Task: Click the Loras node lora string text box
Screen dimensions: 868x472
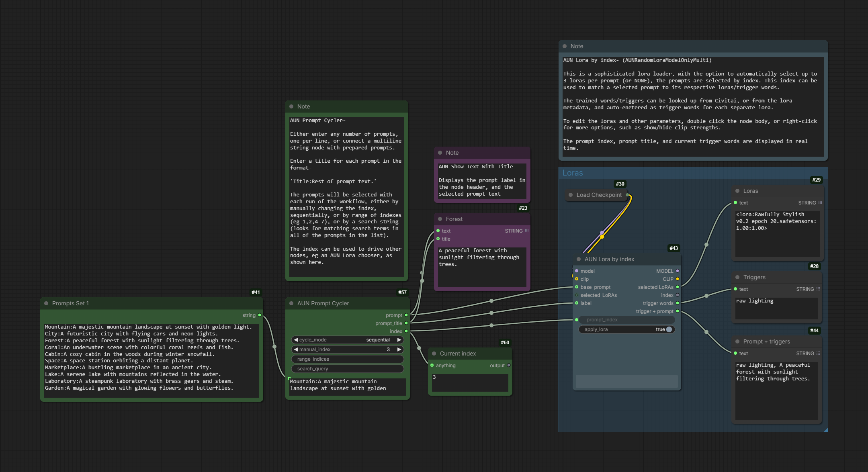Action: click(778, 234)
